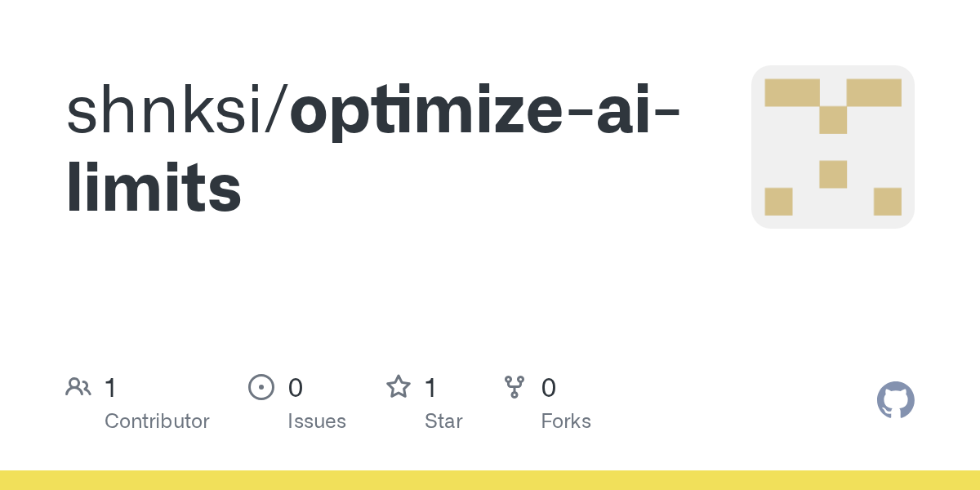Open the shnksi identicon avatar
Screen dimensions: 980x490
[x=832, y=147]
